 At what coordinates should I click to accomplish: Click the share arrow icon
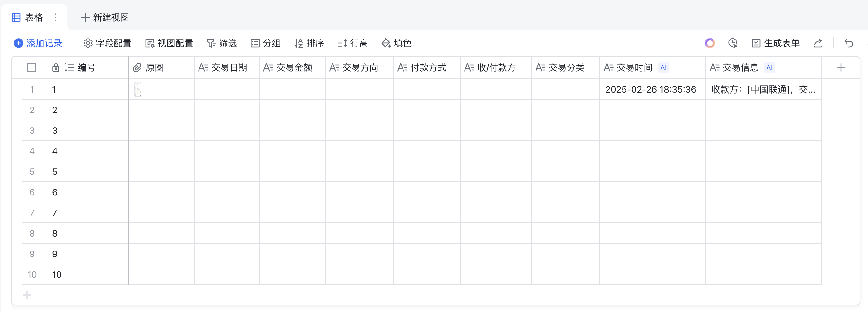point(818,43)
